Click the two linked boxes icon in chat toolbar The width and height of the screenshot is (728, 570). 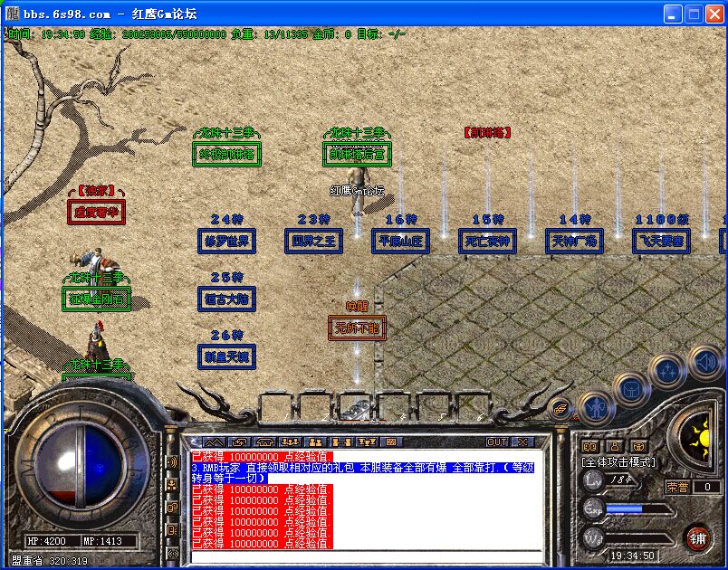click(341, 442)
